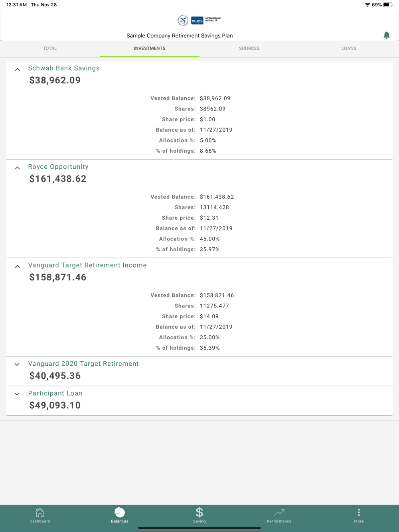
Task: Switch to the TOTAL tab
Action: (x=50, y=48)
